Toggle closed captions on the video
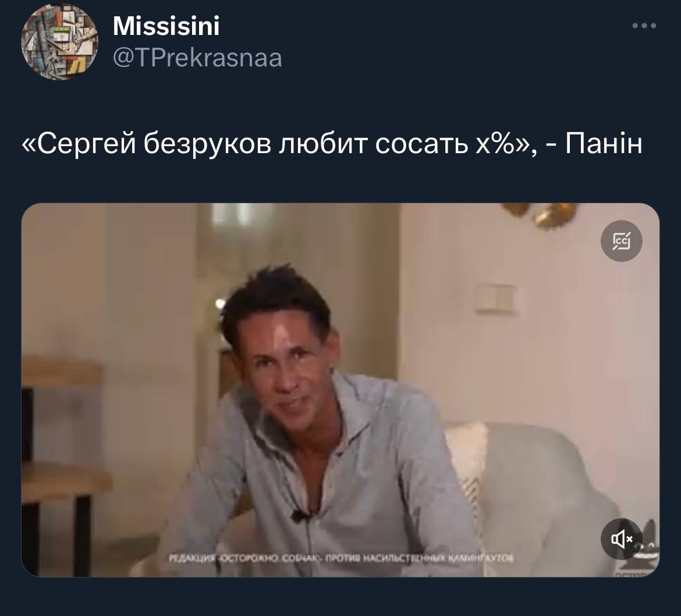The height and width of the screenshot is (616, 681). tap(622, 241)
